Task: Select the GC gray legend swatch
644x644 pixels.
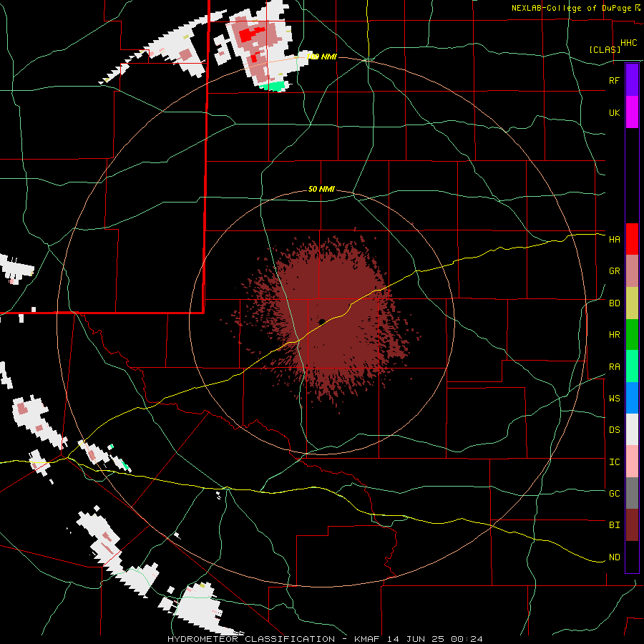Action: click(x=632, y=493)
